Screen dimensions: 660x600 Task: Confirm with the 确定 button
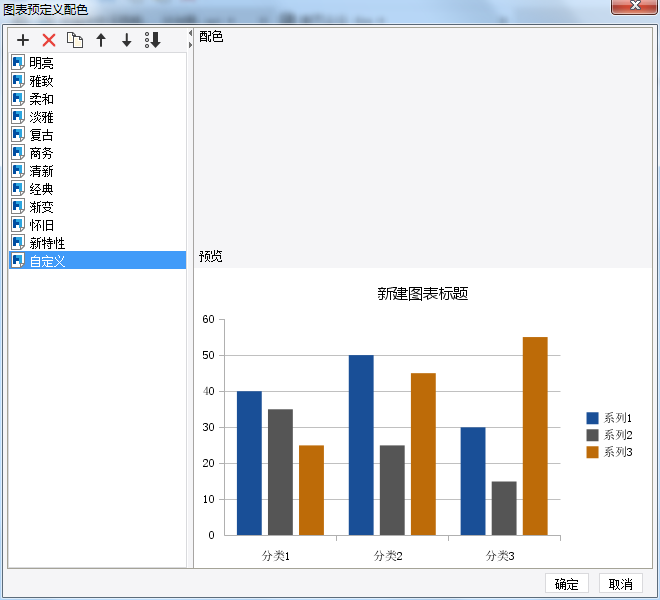click(x=567, y=584)
